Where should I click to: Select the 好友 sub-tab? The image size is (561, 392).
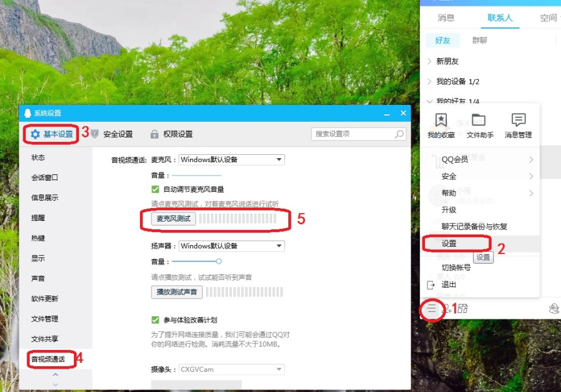[442, 40]
